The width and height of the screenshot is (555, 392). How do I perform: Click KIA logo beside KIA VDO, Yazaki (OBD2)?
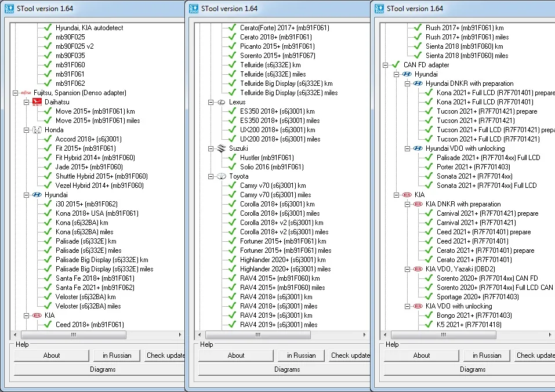(418, 269)
